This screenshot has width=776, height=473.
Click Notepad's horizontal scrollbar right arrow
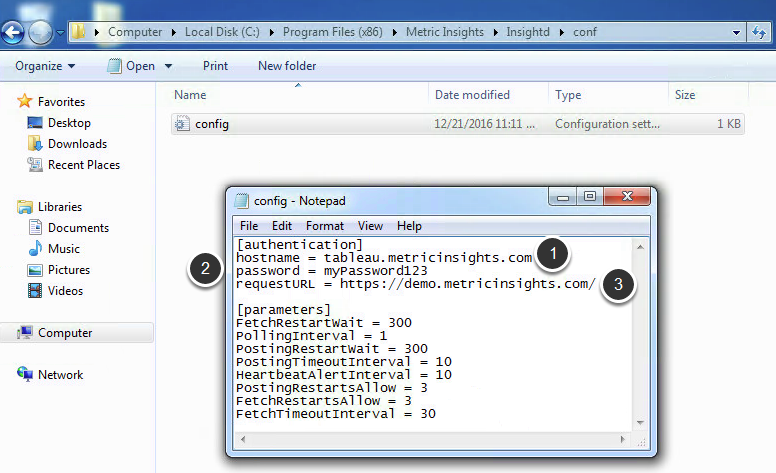pos(623,439)
